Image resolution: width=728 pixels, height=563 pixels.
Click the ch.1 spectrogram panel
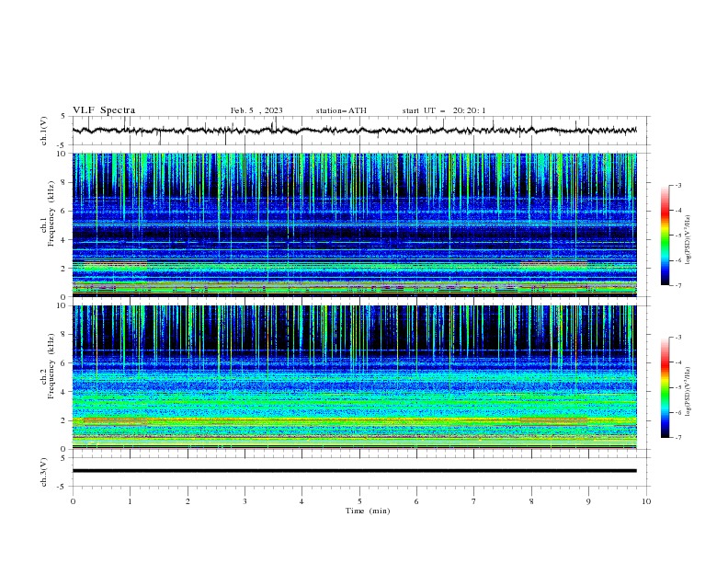355,224
